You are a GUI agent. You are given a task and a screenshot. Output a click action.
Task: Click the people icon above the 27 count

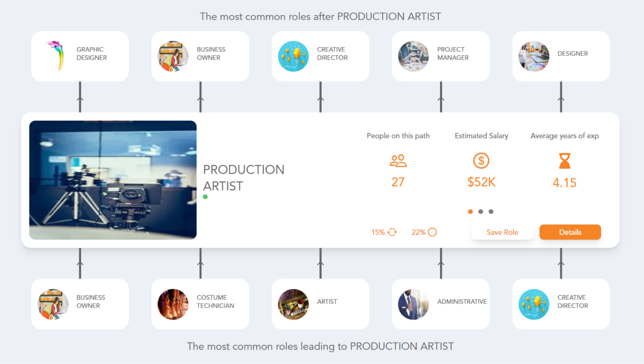click(398, 160)
